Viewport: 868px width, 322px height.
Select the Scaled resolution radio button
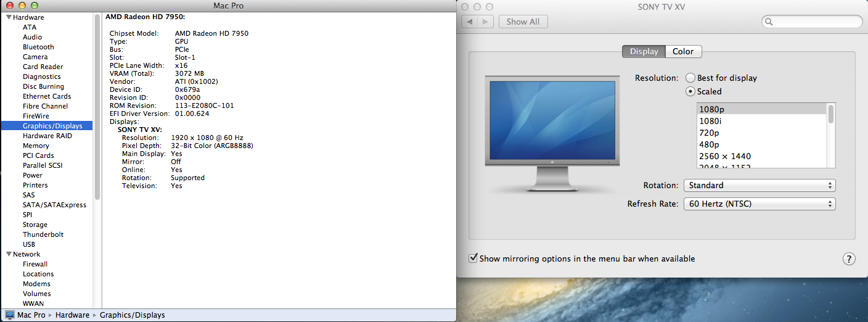[x=690, y=91]
